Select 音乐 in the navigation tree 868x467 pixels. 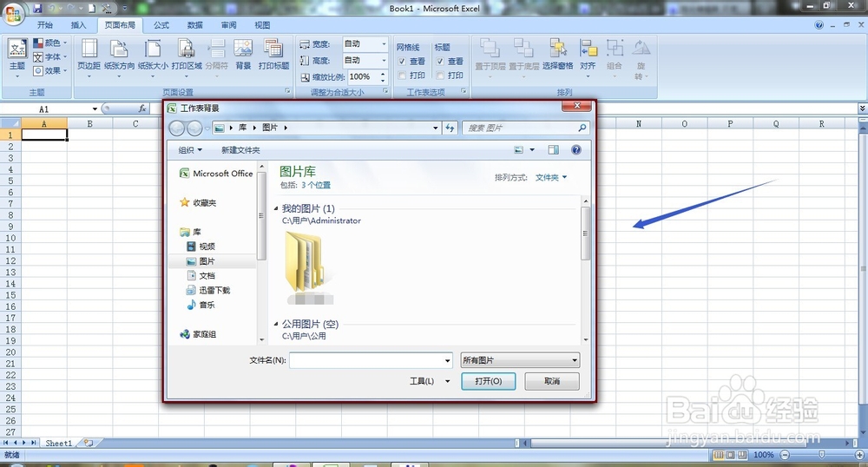click(201, 305)
